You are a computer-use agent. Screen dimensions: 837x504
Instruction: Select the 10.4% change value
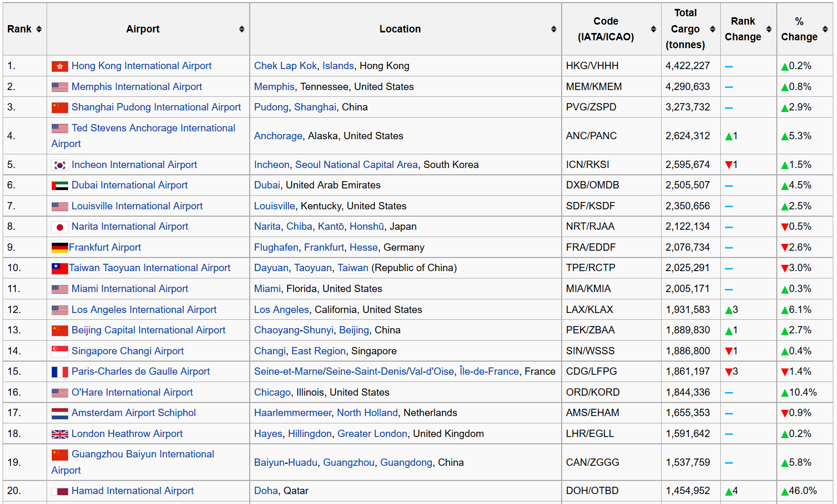[x=799, y=393]
